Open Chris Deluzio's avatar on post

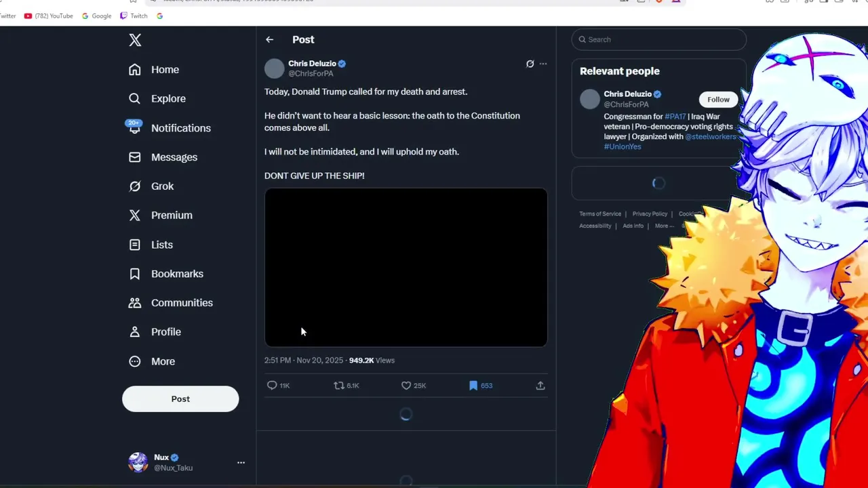pos(274,68)
